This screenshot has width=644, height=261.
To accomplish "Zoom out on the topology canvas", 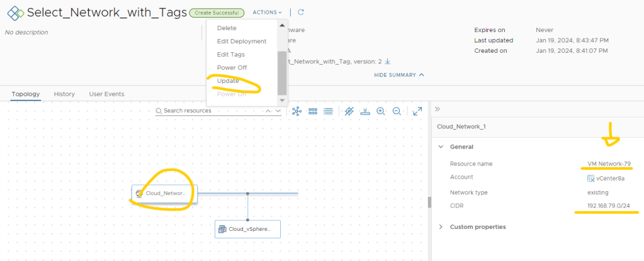I will [x=397, y=111].
